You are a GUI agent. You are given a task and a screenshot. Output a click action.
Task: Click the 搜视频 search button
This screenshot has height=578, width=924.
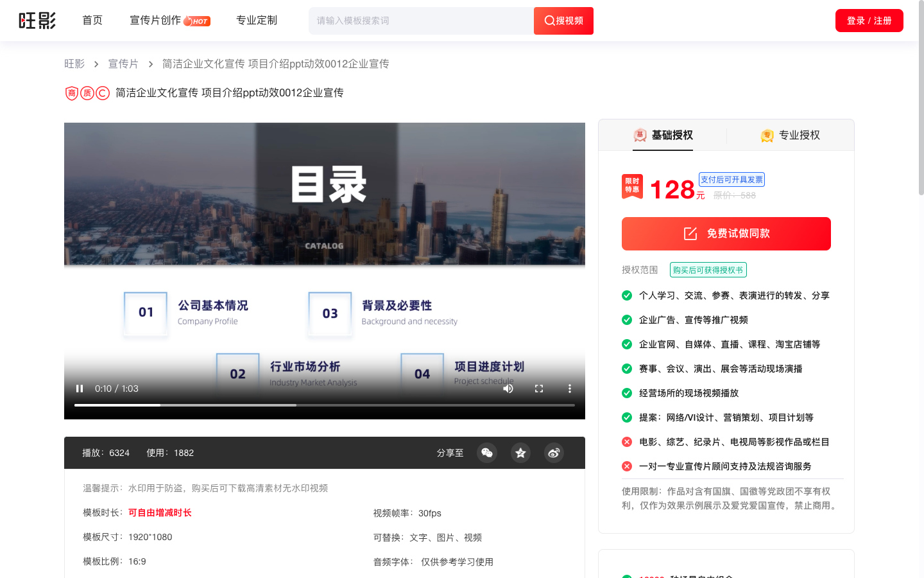(x=563, y=21)
